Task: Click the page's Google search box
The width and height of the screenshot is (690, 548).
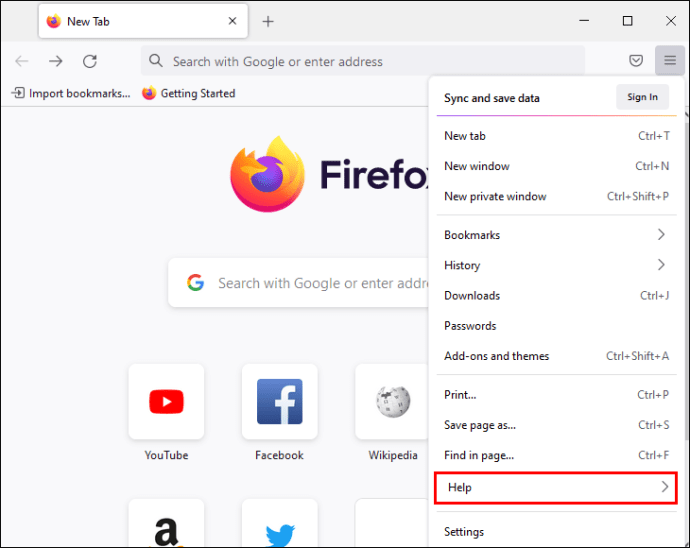Action: [x=298, y=283]
